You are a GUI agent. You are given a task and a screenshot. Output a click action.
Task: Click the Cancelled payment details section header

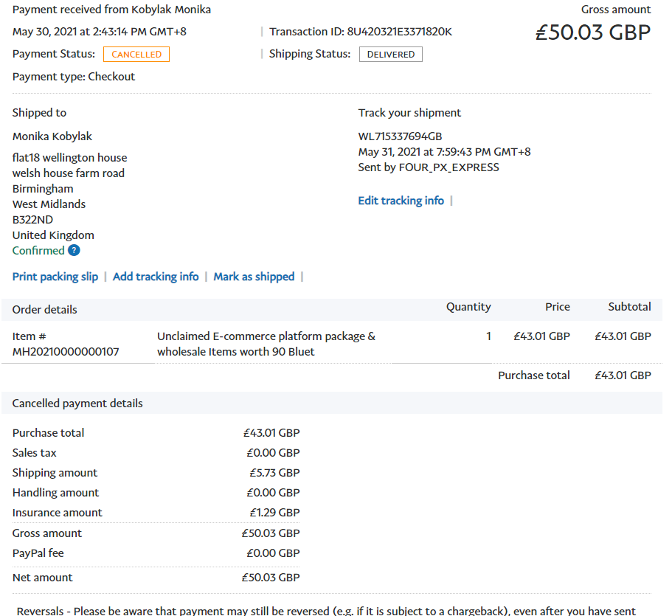point(77,404)
